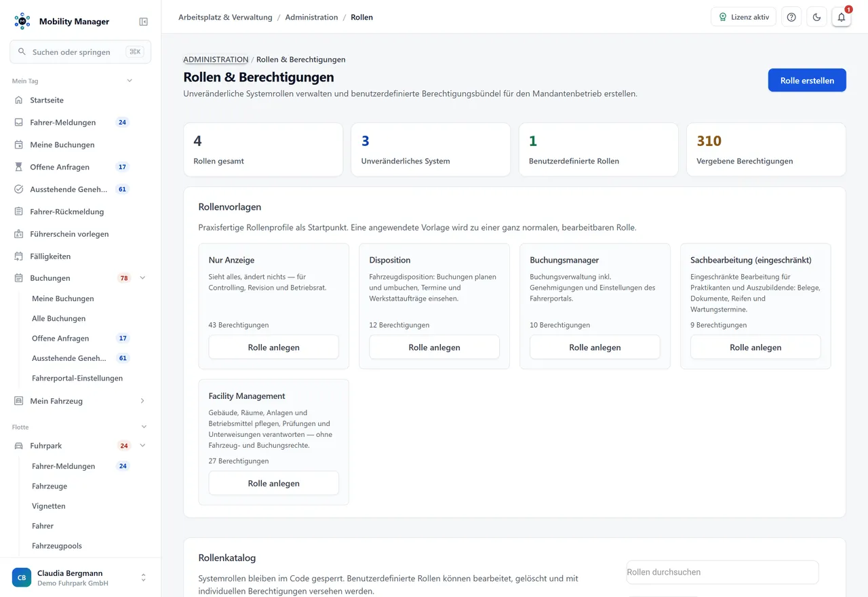Viewport: 868px width, 597px height.
Task: Open the help question mark icon
Action: [x=791, y=17]
